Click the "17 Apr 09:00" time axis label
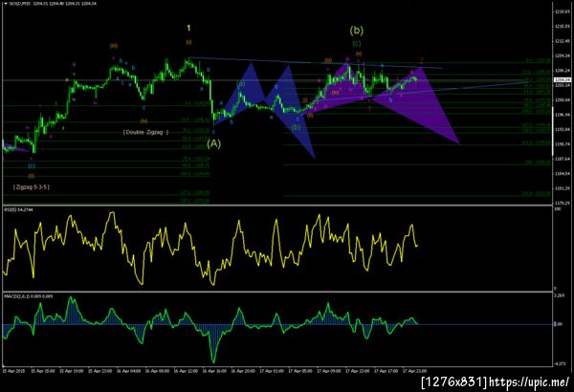Viewport: 574px width, 392px height. tap(329, 371)
